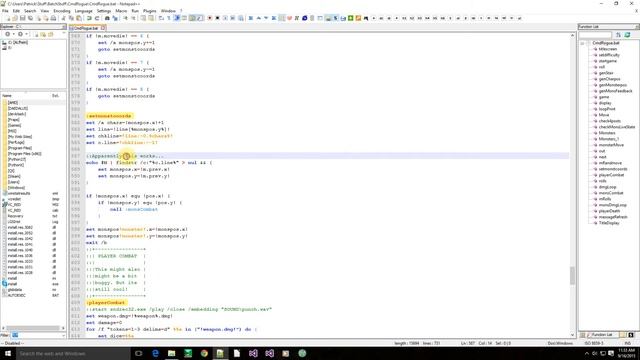Jump to playerCombat in Function List
Screen dimensions: 640x360
click(611, 175)
